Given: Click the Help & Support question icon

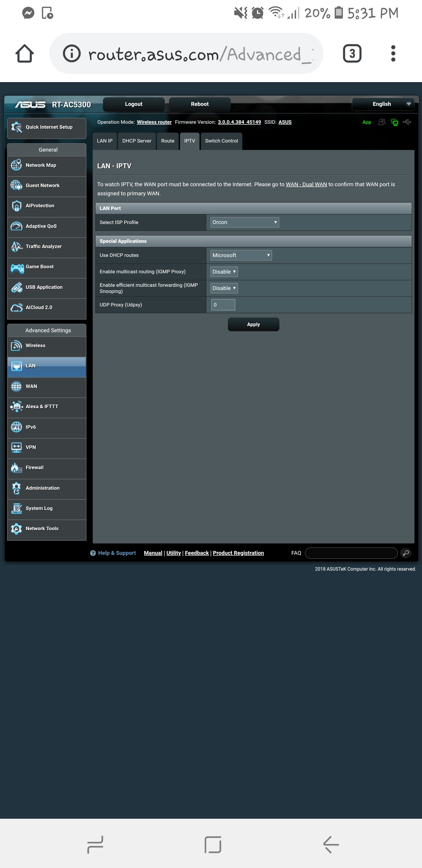Looking at the screenshot, I should pyautogui.click(x=93, y=553).
